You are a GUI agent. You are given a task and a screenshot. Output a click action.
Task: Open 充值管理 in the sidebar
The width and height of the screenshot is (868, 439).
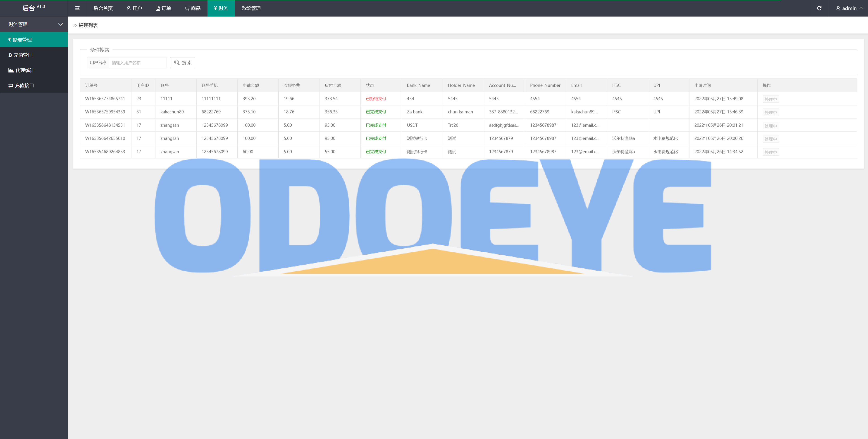34,55
